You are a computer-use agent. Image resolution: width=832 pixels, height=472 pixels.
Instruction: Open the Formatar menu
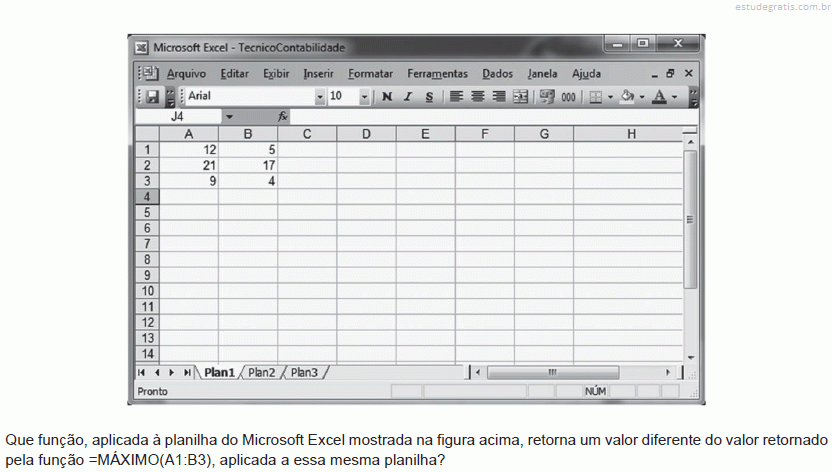coord(370,74)
